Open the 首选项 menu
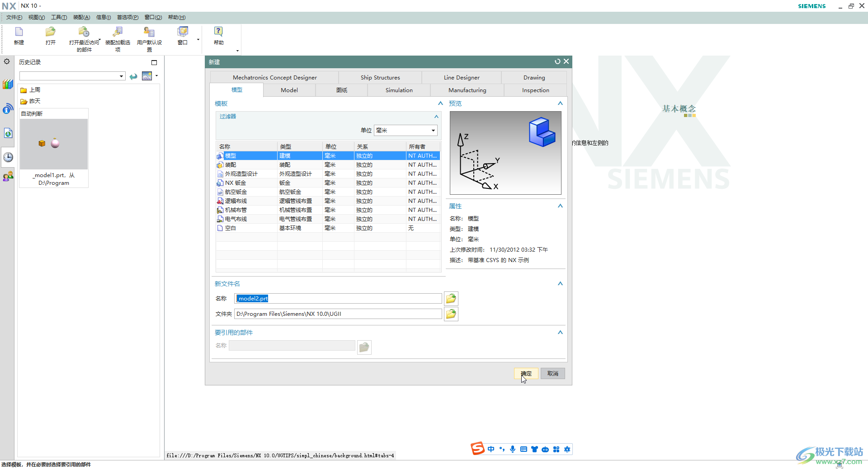 coord(127,17)
